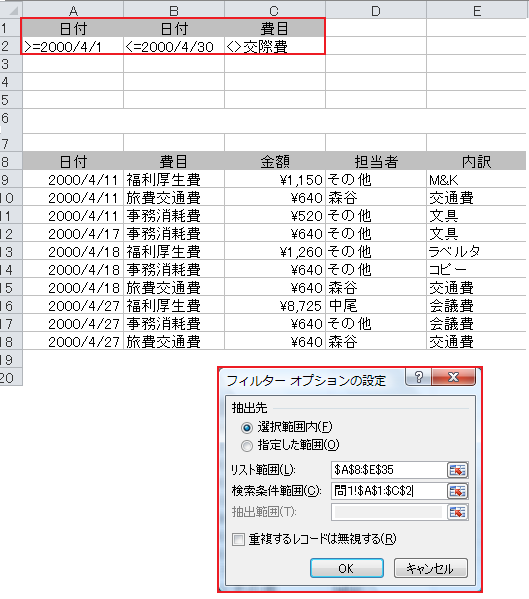This screenshot has height=599, width=529.
Task: Click the range picker icon for リスト範囲
Action: coord(457,470)
